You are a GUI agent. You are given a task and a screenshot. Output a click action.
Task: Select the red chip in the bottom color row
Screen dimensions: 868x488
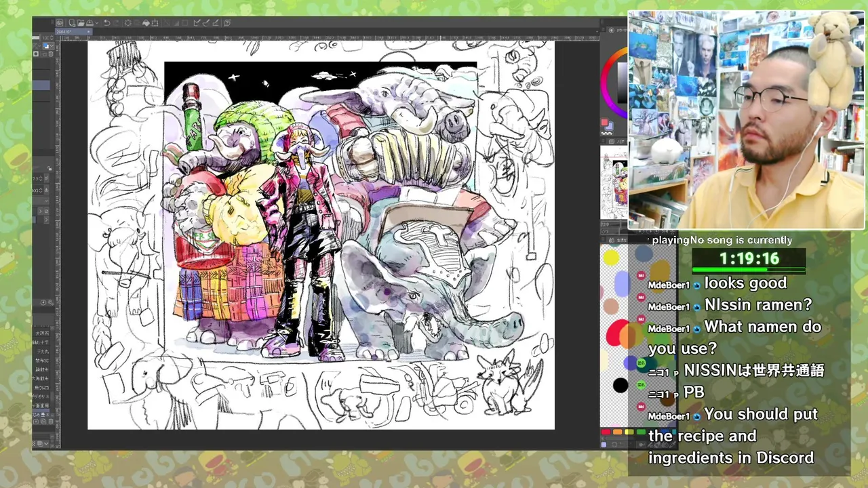pyautogui.click(x=606, y=432)
